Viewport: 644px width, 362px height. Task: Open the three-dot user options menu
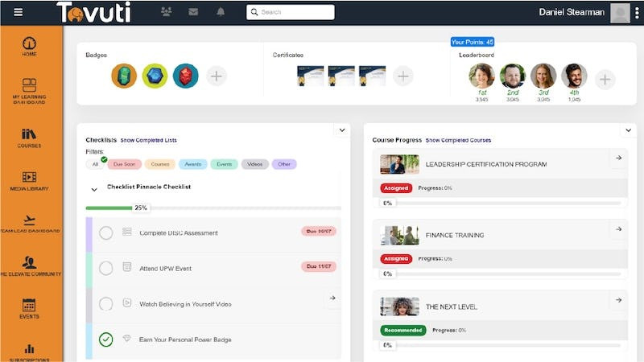pyautogui.click(x=636, y=12)
